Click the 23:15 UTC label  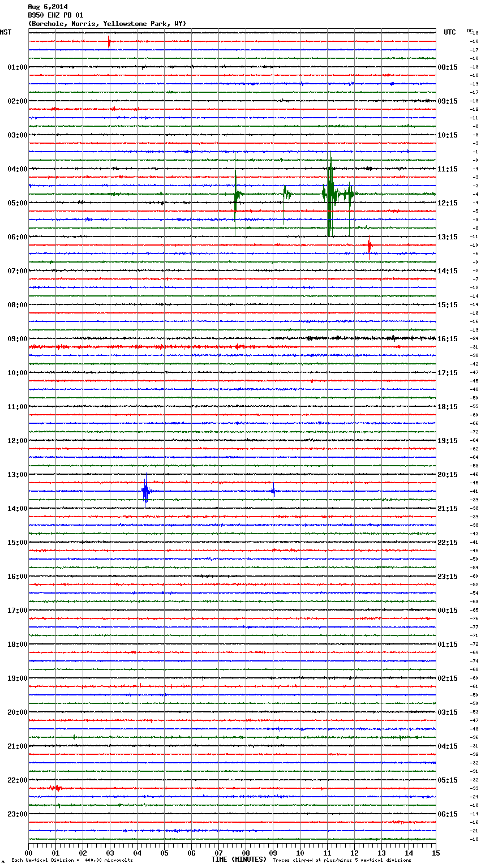click(x=448, y=577)
